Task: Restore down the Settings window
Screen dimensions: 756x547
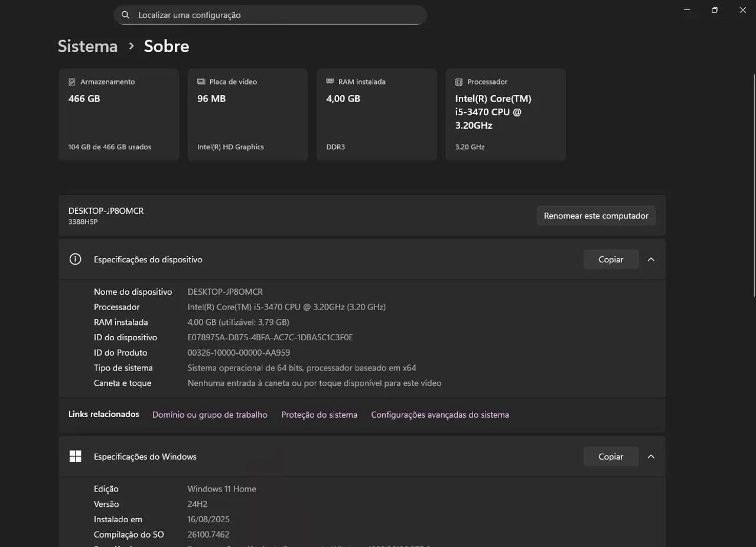Action: [715, 10]
